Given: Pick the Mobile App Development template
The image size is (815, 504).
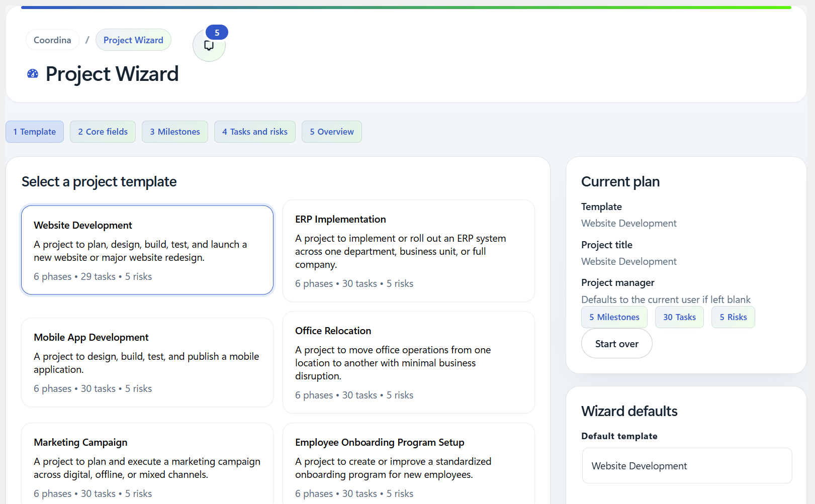Looking at the screenshot, I should 147,362.
